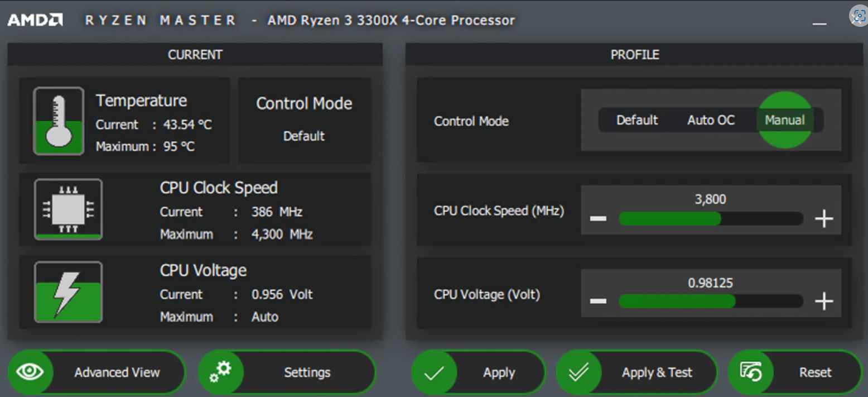The width and height of the screenshot is (868, 397).
Task: Click the thermometer temperature icon
Action: [59, 121]
